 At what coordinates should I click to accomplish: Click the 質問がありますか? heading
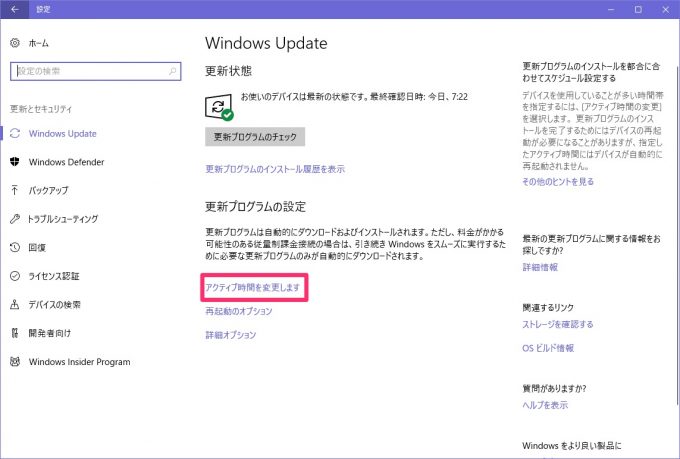tap(554, 388)
